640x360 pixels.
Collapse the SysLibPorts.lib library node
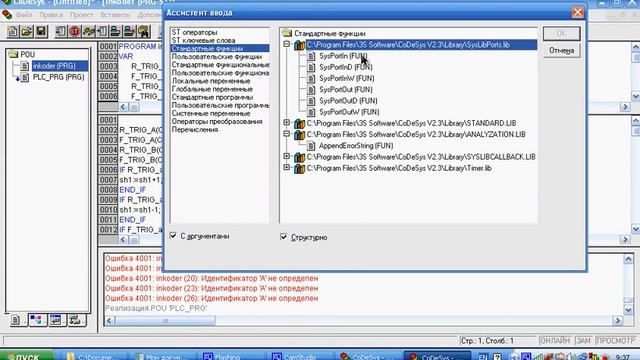287,44
